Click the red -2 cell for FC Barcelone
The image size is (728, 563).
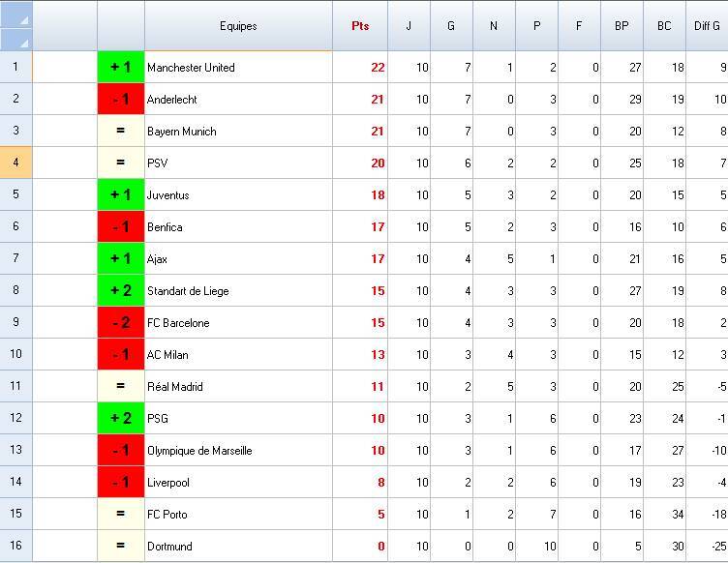point(121,323)
